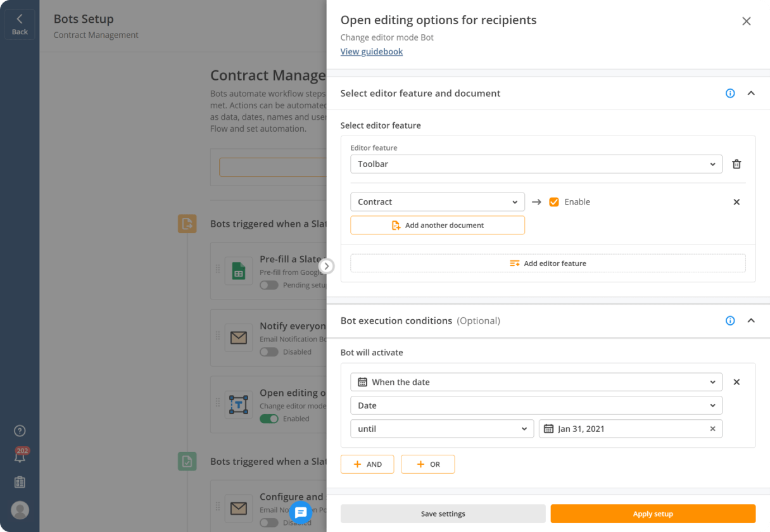The image size is (770, 532).
Task: Clear the Jan 31, 2021 date value
Action: [x=712, y=429]
